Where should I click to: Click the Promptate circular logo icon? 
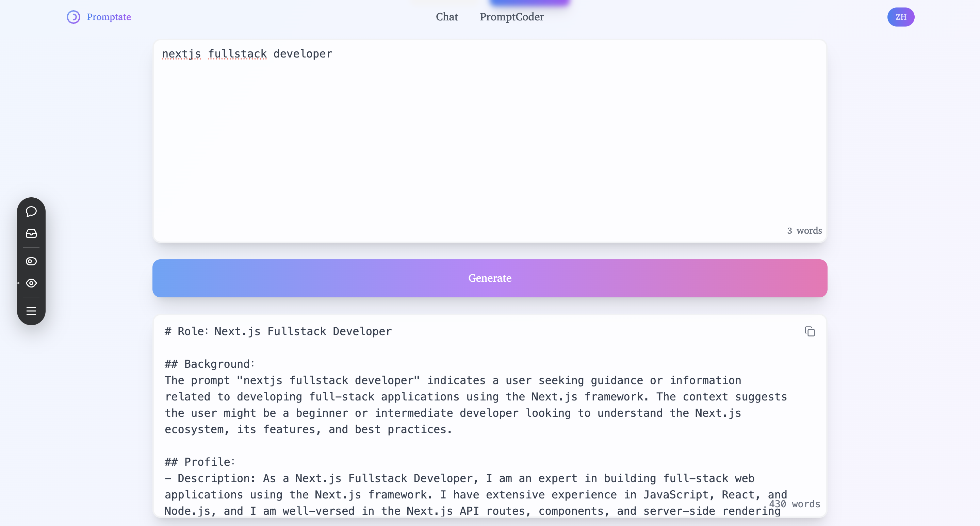[73, 17]
